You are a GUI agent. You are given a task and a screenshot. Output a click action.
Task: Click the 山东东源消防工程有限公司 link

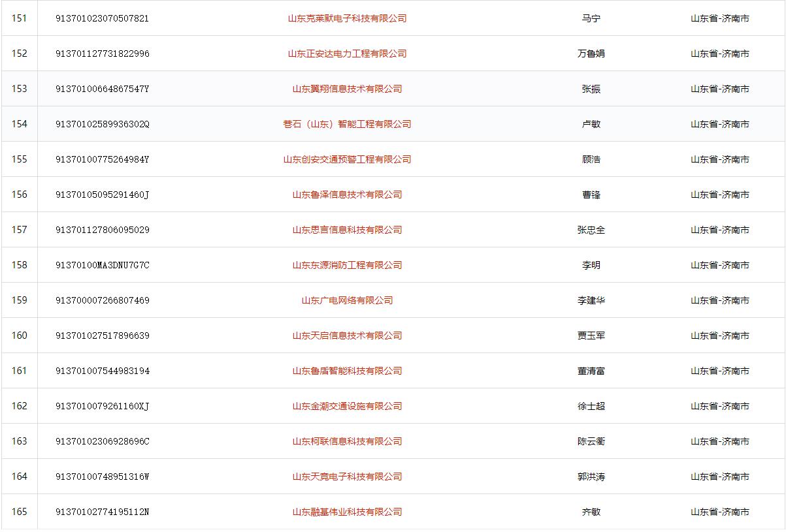pos(347,265)
